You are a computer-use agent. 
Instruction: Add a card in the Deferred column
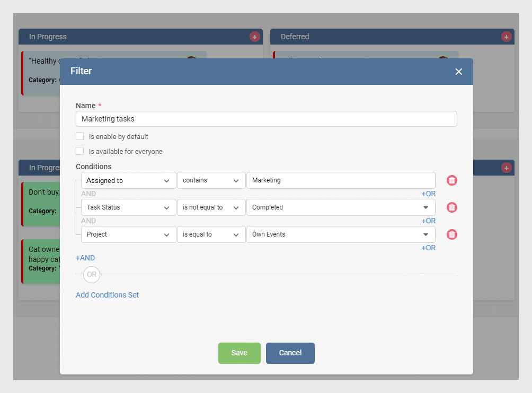(x=506, y=37)
